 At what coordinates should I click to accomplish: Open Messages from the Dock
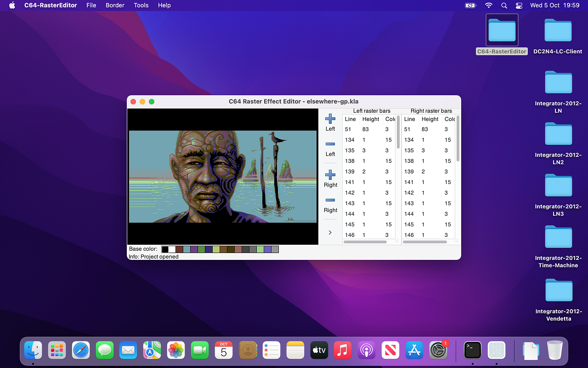point(105,351)
